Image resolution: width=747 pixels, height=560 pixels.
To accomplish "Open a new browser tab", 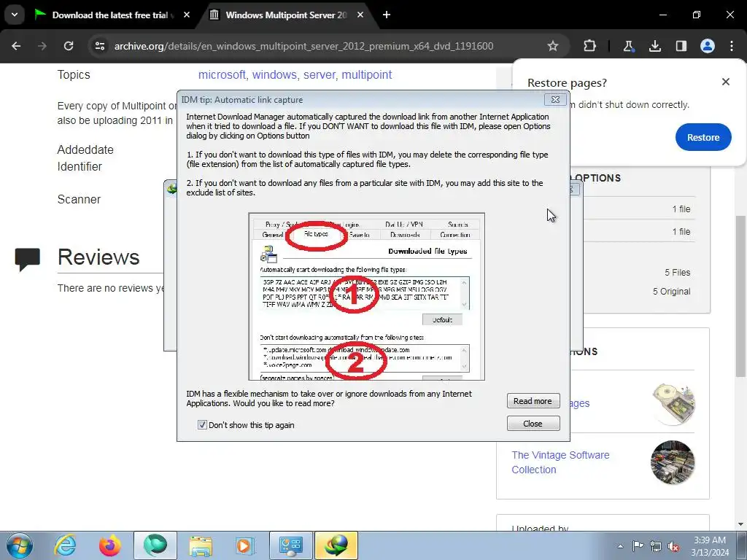I will (387, 15).
